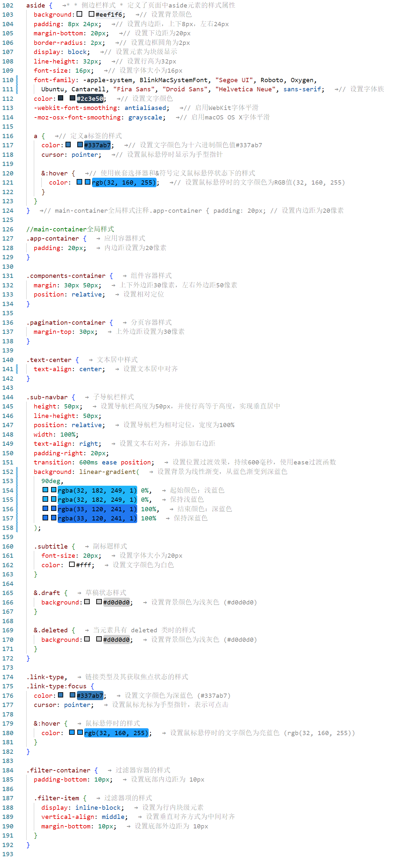This screenshot has width=406, height=868.
Task: Click the "Segoe UI" string
Action: click(x=234, y=80)
